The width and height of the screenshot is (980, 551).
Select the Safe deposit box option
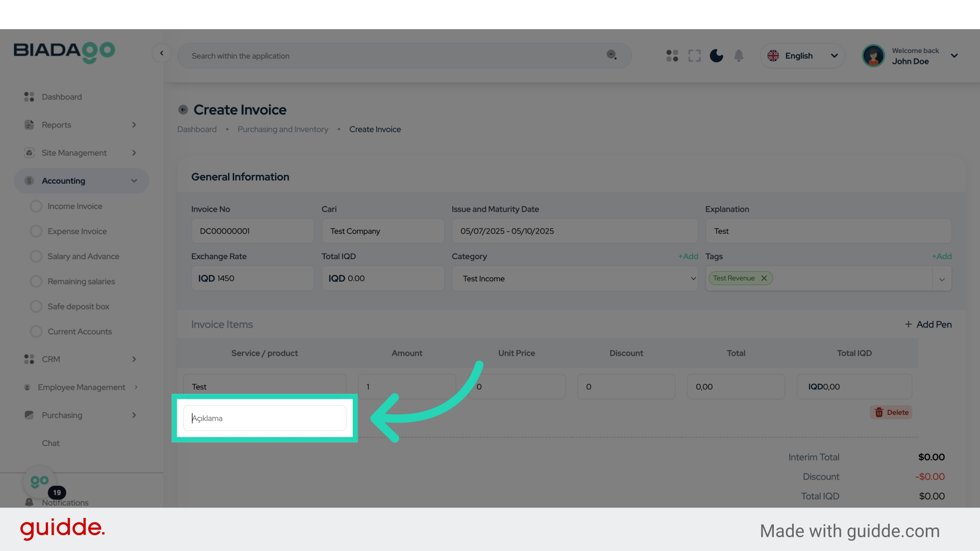click(78, 306)
